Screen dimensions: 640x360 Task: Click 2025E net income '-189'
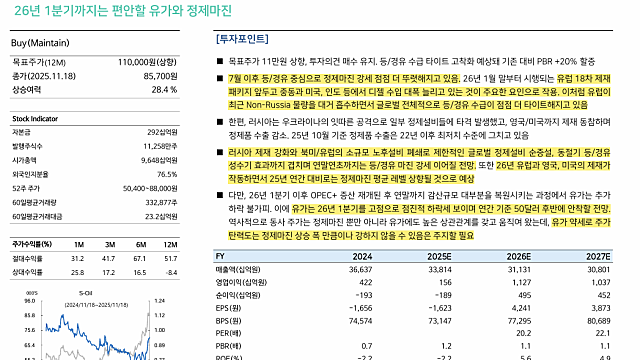tap(443, 295)
